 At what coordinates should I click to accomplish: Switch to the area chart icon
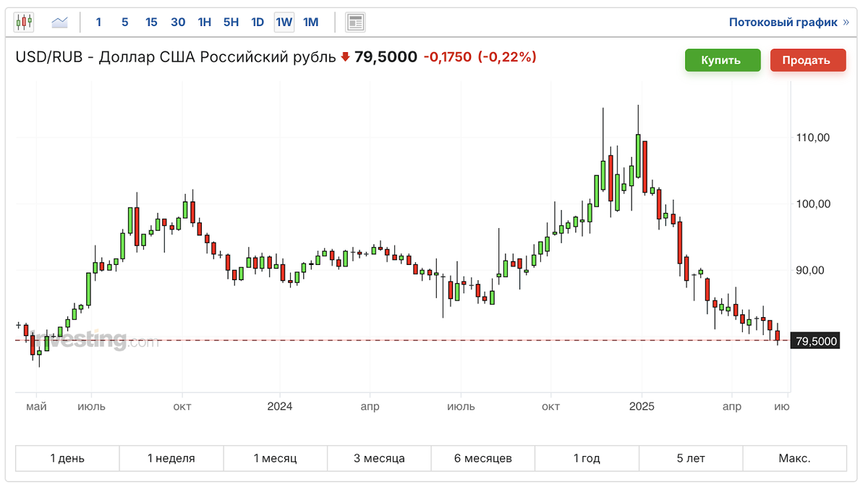click(x=59, y=22)
